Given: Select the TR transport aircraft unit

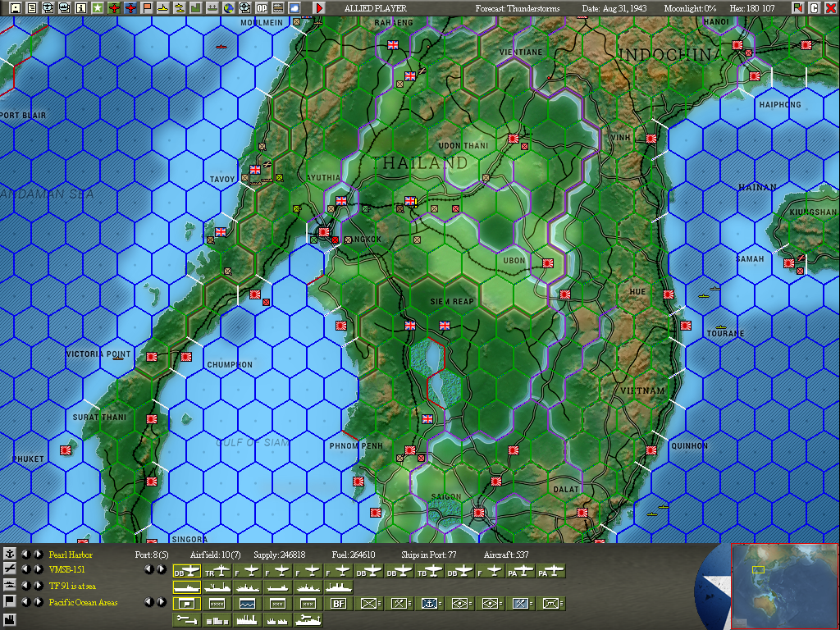Looking at the screenshot, I should coord(217,571).
